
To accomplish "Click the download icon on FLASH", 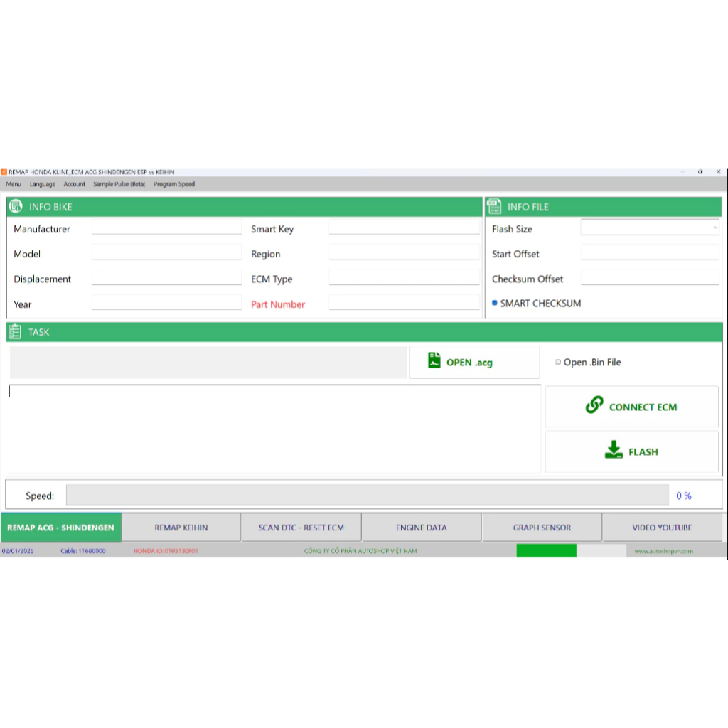I will point(614,450).
